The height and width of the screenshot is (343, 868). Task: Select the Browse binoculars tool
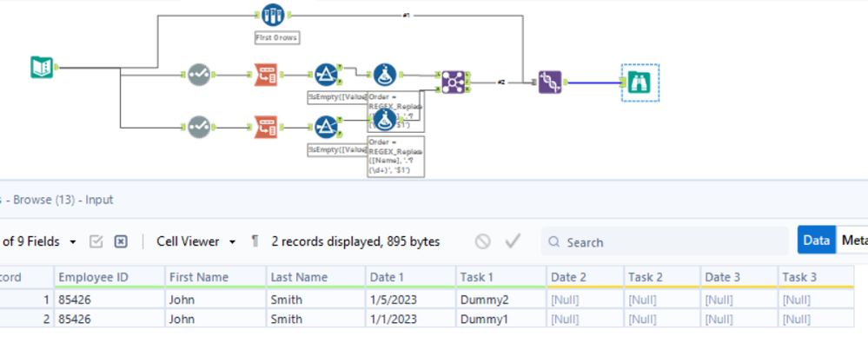click(640, 82)
